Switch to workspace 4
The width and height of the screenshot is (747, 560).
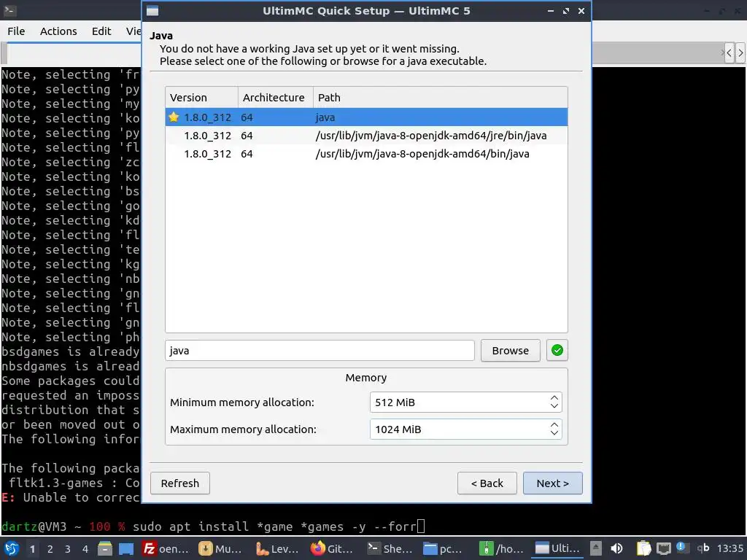pos(85,549)
